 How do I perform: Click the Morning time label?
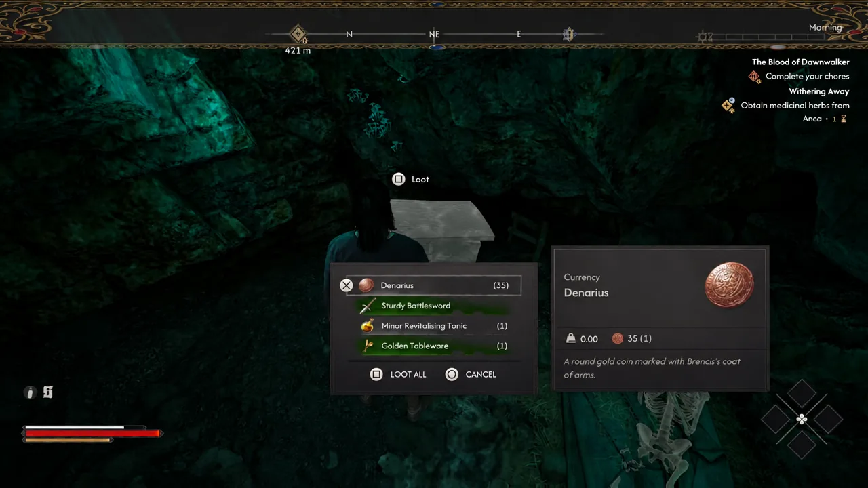click(825, 28)
